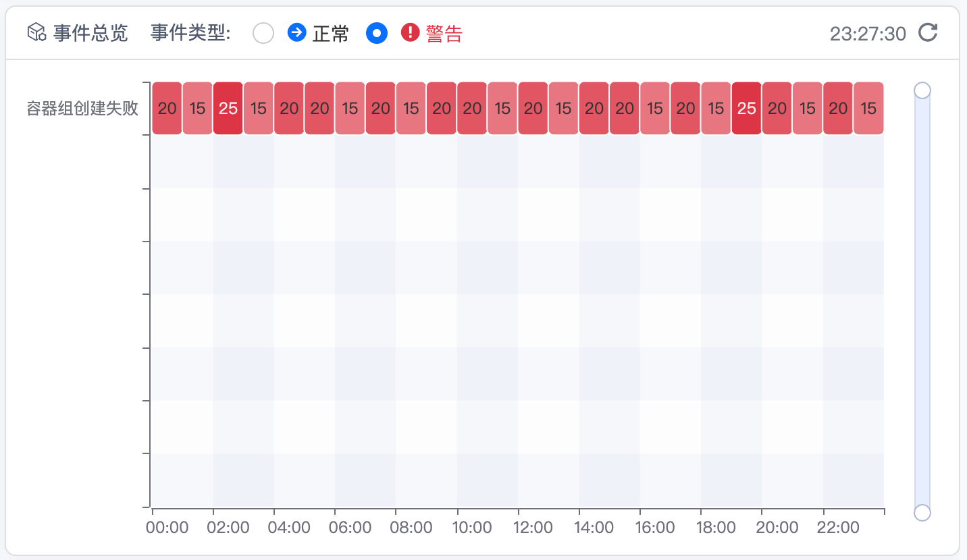967x560 pixels.
Task: Select the 正常 event type radio button
Action: [x=263, y=33]
